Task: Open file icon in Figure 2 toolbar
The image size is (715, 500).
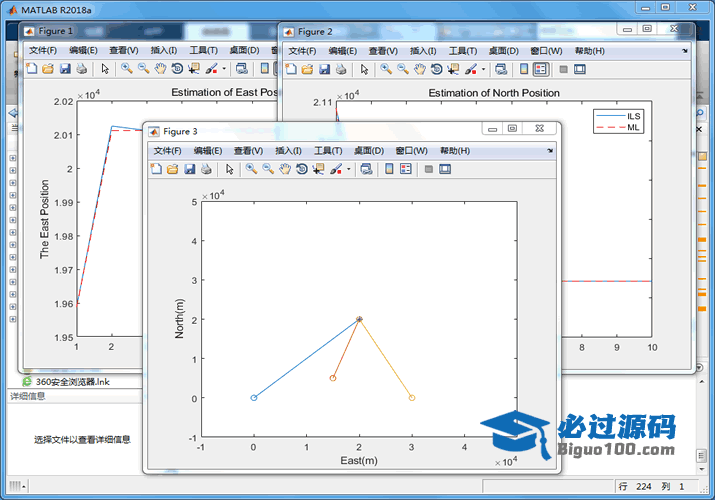Action: pyautogui.click(x=307, y=69)
